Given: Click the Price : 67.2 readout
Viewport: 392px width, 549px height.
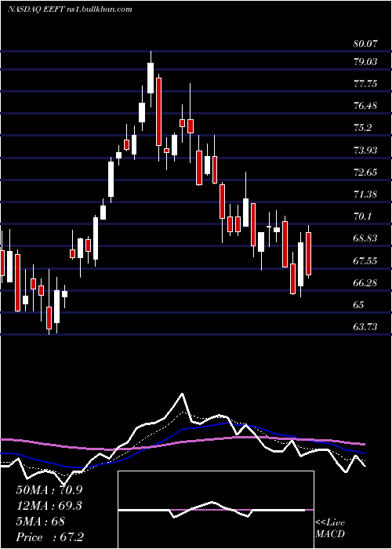Looking at the screenshot, I should 49,537.
